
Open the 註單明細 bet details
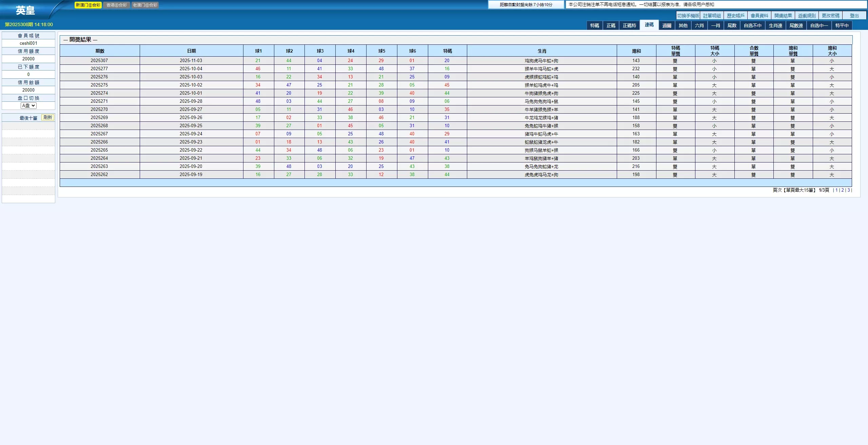pyautogui.click(x=712, y=16)
